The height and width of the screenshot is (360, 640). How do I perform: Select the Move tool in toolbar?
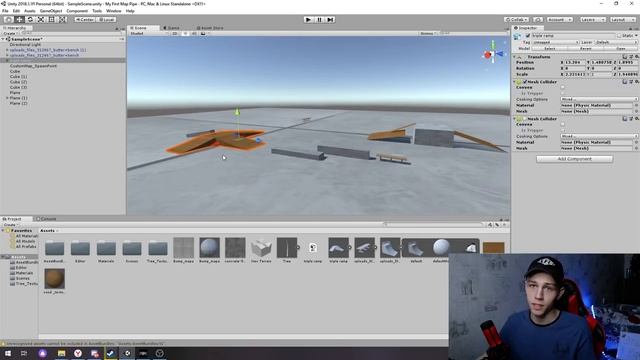click(x=19, y=20)
